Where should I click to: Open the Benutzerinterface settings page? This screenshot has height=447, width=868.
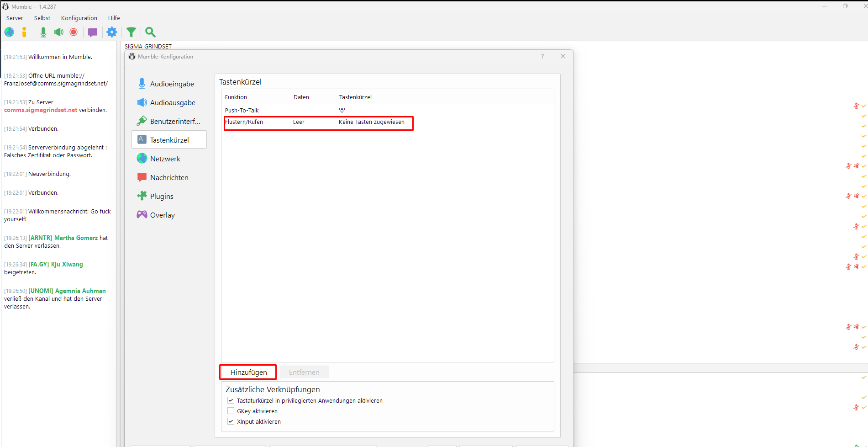(x=169, y=121)
